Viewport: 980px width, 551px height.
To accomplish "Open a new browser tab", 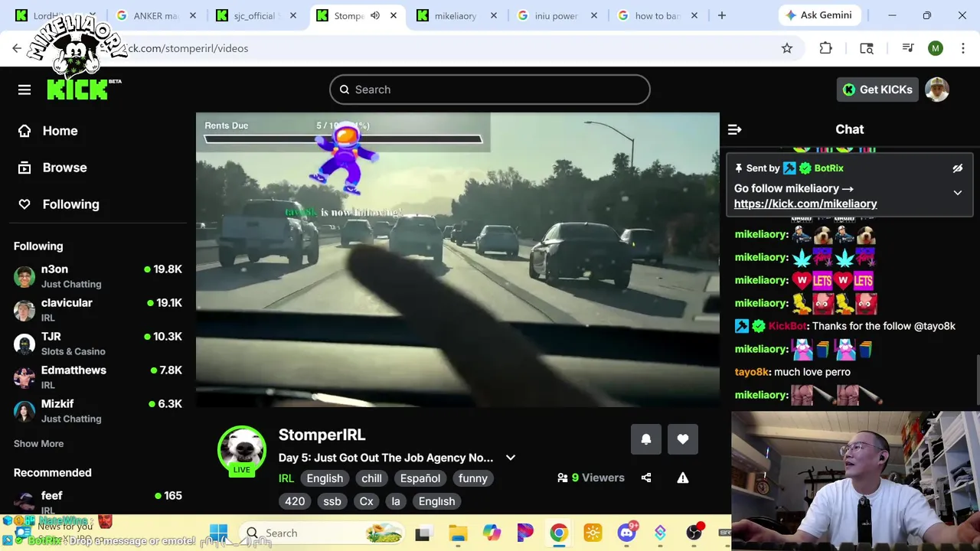I will tap(721, 15).
